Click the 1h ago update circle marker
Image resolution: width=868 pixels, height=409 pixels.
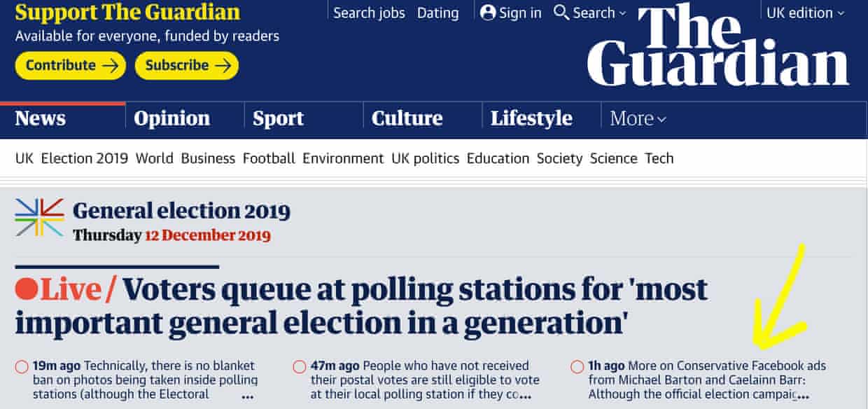click(577, 366)
